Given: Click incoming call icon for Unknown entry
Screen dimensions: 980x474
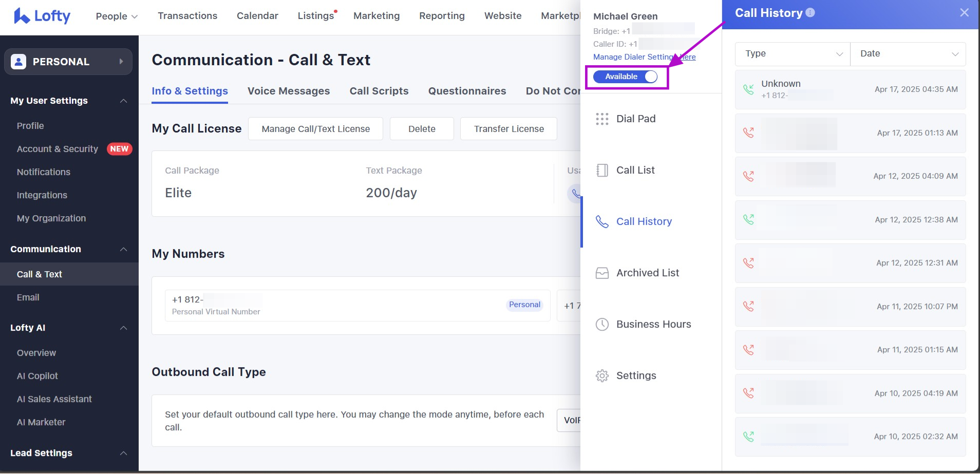Looking at the screenshot, I should pyautogui.click(x=748, y=89).
